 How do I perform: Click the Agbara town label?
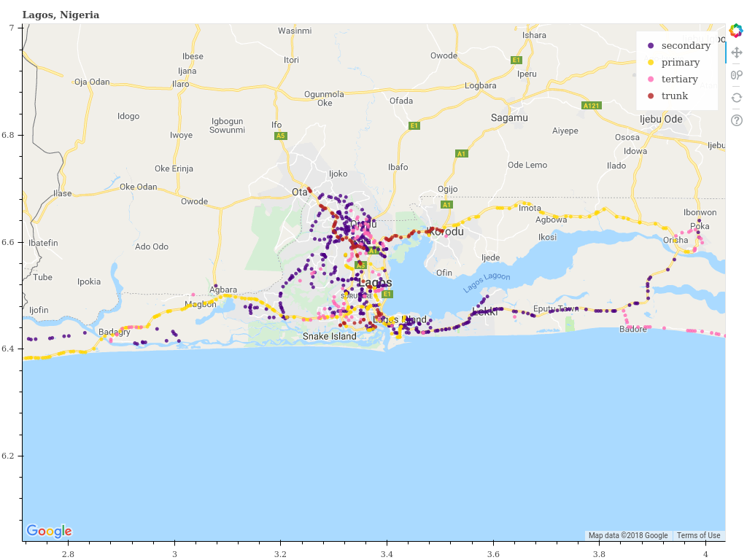click(223, 289)
